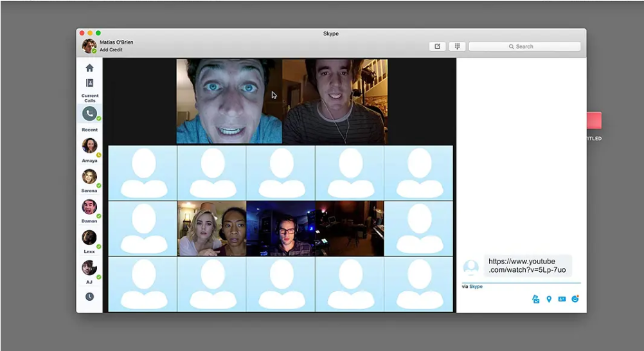Select the video of man with earphones
The image size is (644, 351).
point(335,101)
